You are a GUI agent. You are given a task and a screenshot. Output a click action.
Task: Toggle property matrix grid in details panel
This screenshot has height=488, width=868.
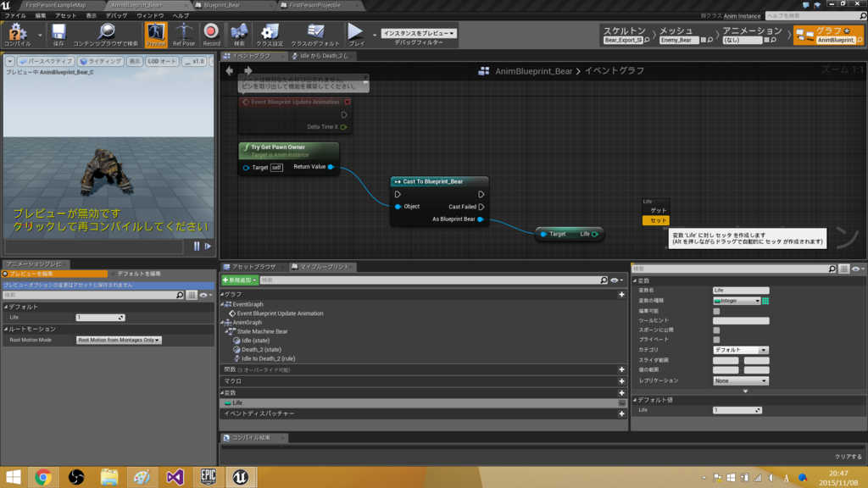point(843,269)
